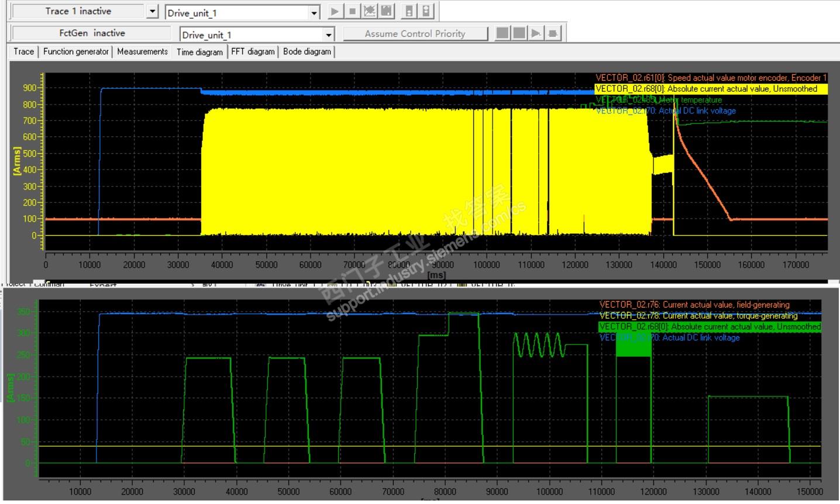Screen dimensions: 840x504
Task: Select the highlighted r68[0] legend in the lower chart
Action: point(710,327)
